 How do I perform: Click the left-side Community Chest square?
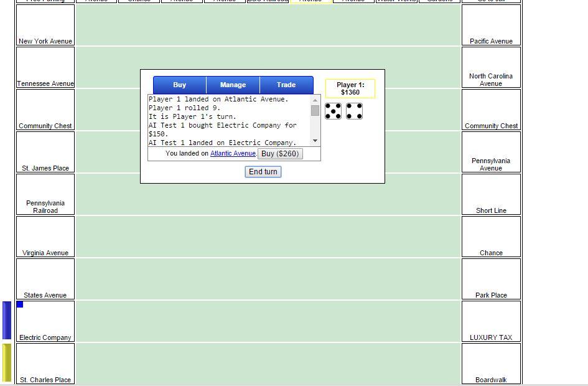coord(45,110)
